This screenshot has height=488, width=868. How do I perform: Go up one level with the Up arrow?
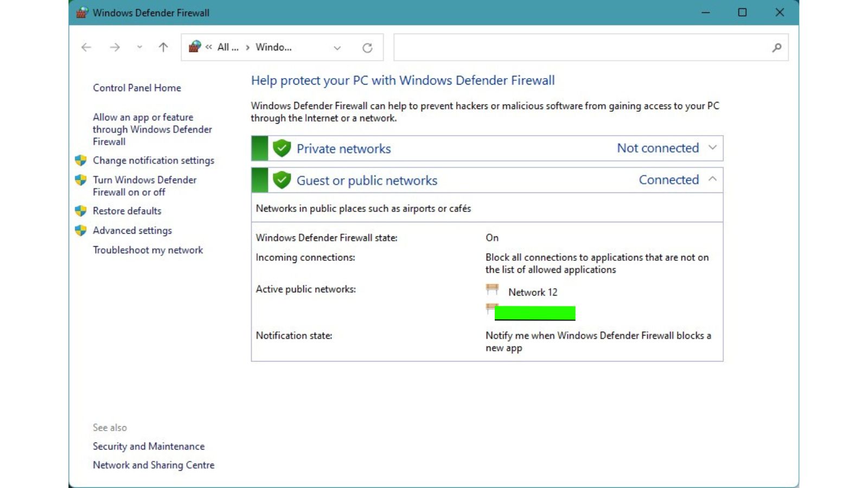[x=163, y=47]
